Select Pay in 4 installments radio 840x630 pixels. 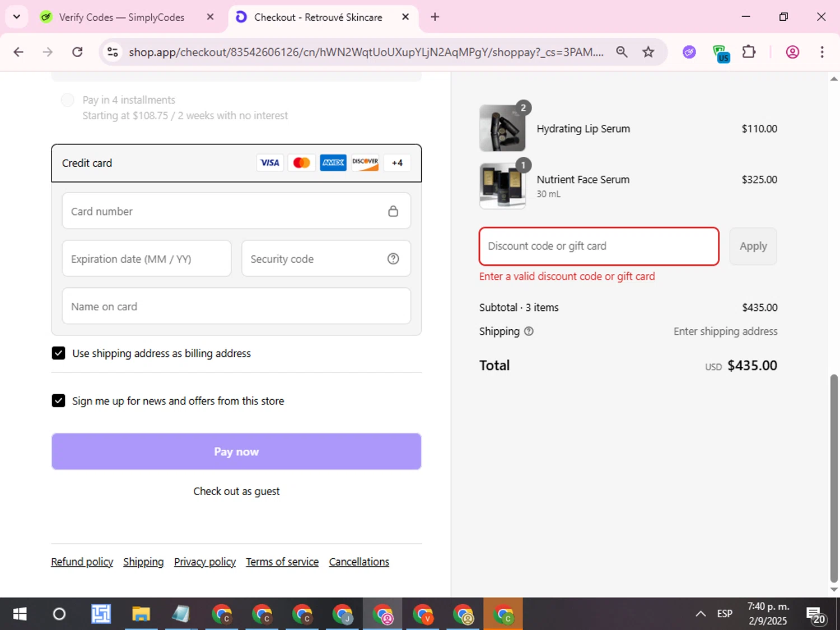pyautogui.click(x=67, y=100)
